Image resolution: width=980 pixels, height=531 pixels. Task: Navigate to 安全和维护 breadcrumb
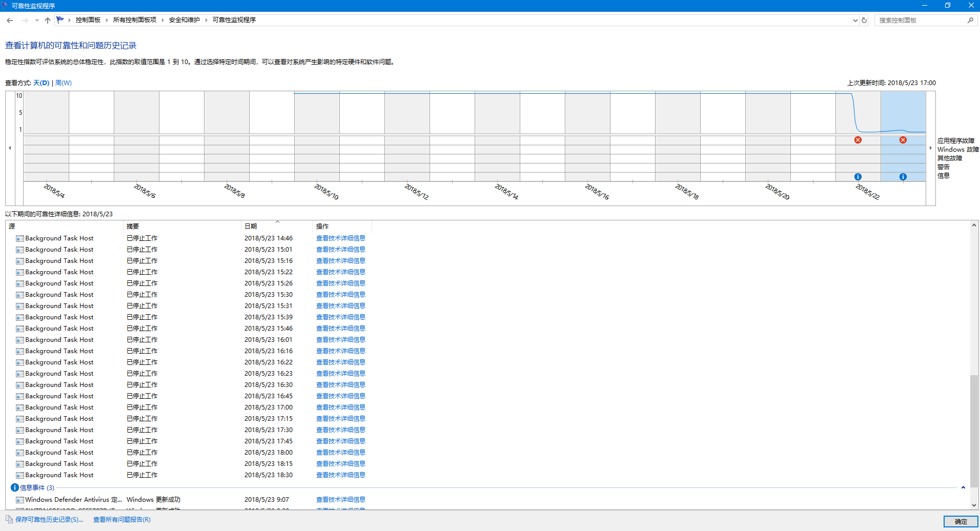coord(185,20)
